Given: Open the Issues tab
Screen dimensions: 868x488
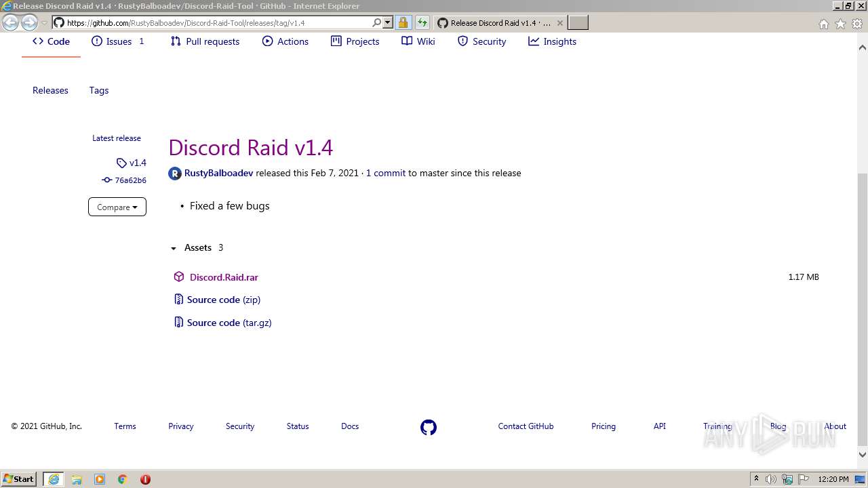Looking at the screenshot, I should [118, 41].
